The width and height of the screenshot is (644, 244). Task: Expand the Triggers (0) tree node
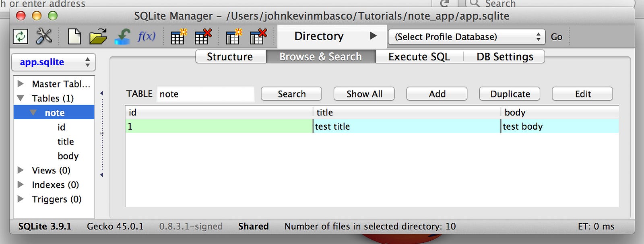(21, 199)
